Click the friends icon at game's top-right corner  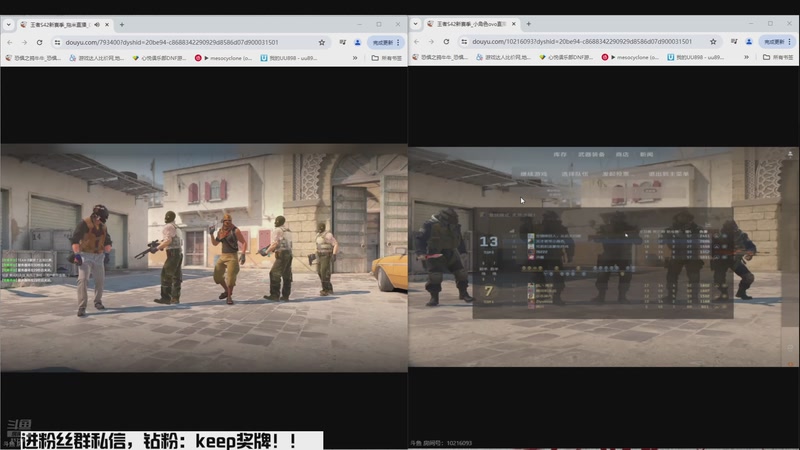(790, 154)
